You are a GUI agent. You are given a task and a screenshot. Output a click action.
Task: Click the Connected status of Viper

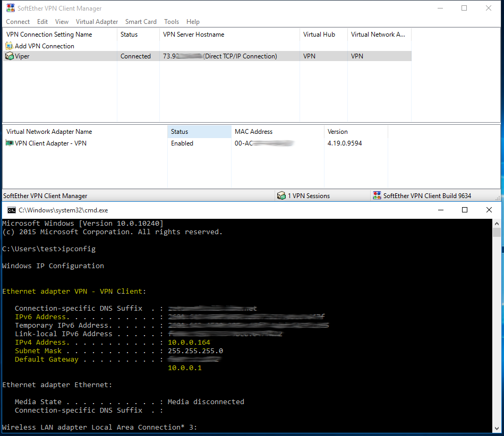tap(135, 56)
